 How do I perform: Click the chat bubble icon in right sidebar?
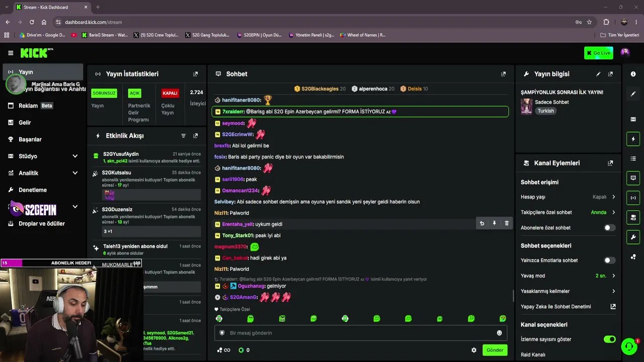coord(633,178)
